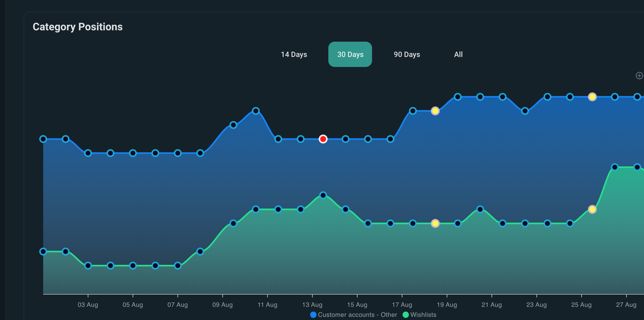Click the Category Positions heading
This screenshot has height=320, width=644.
(x=77, y=27)
